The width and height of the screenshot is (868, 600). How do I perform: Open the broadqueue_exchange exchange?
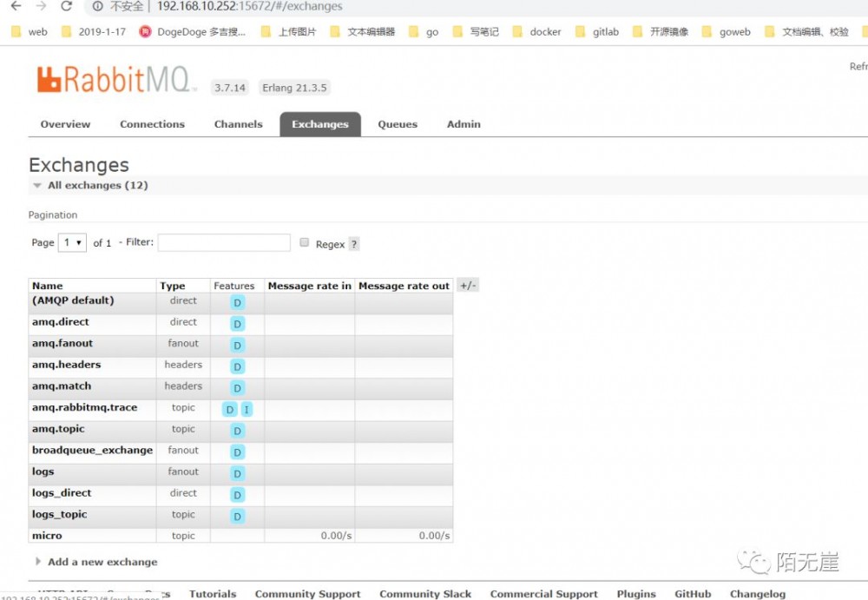(x=93, y=450)
